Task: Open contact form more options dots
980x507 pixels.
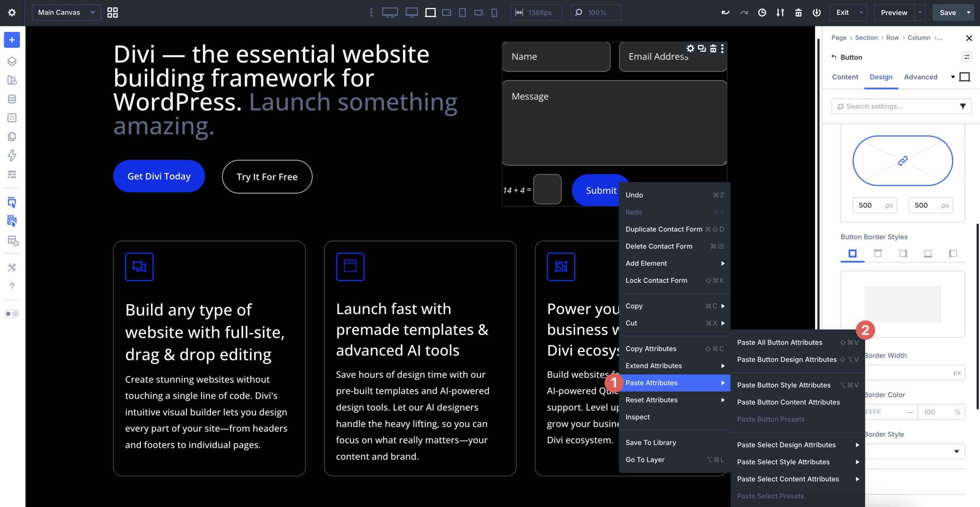Action: click(x=722, y=48)
